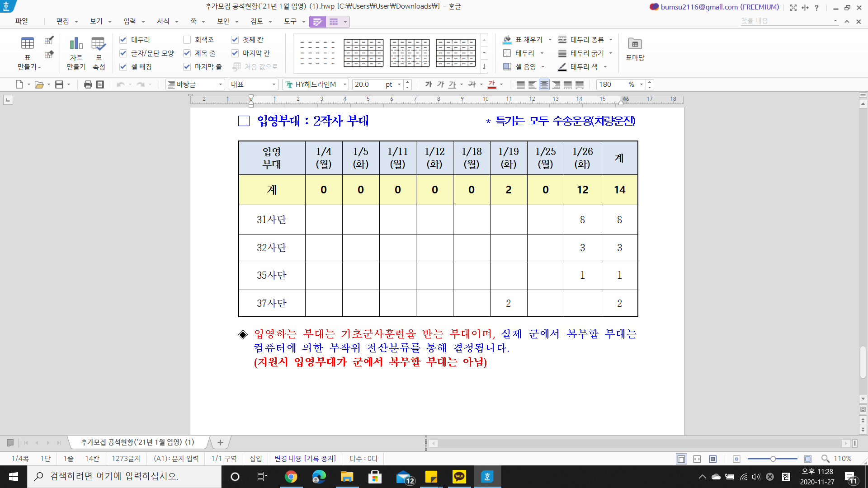This screenshot has height=488, width=868.
Task: Select justify alignment icon
Action: pyautogui.click(x=521, y=84)
